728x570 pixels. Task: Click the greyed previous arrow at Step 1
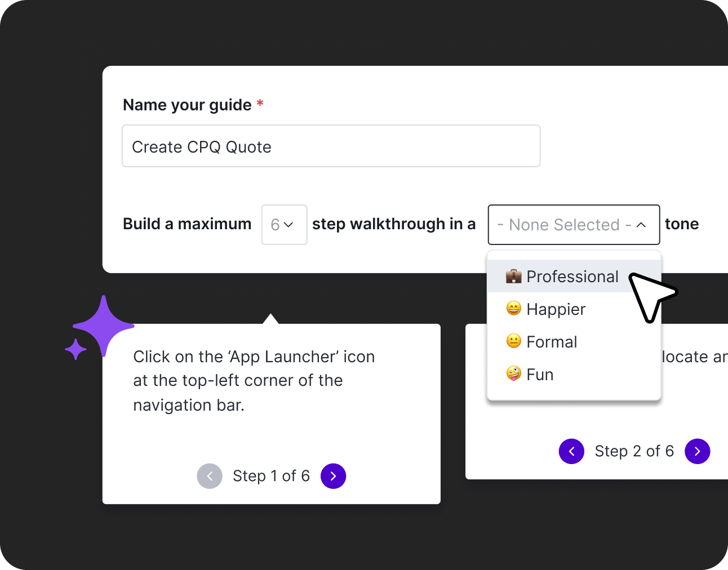210,476
